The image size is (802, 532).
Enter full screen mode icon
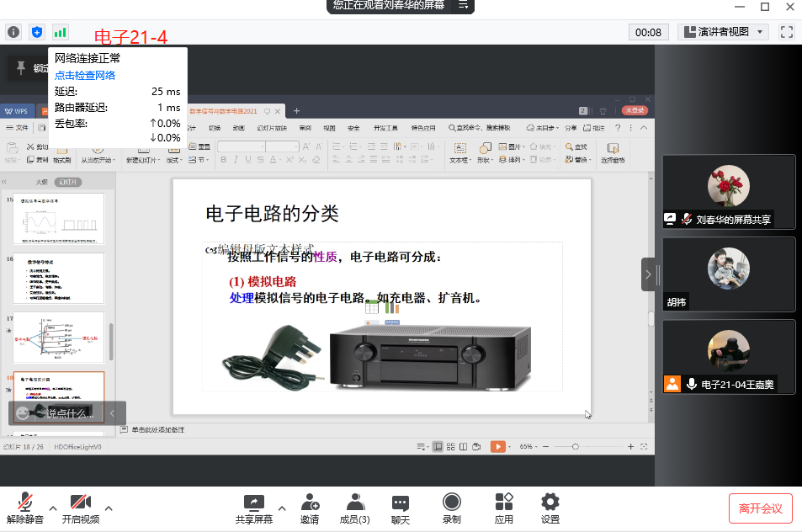click(x=788, y=32)
